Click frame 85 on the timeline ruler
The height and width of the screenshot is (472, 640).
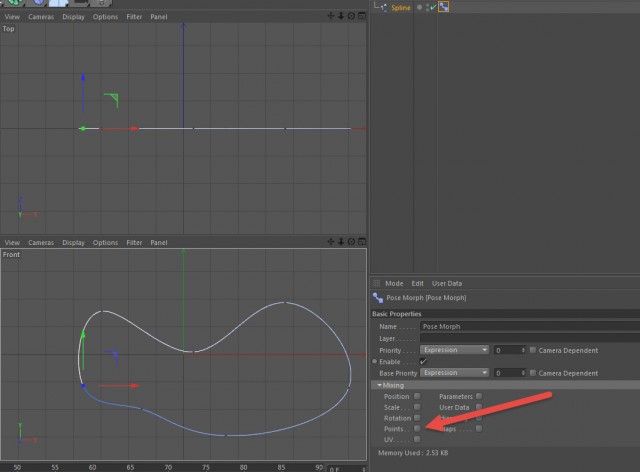point(281,468)
